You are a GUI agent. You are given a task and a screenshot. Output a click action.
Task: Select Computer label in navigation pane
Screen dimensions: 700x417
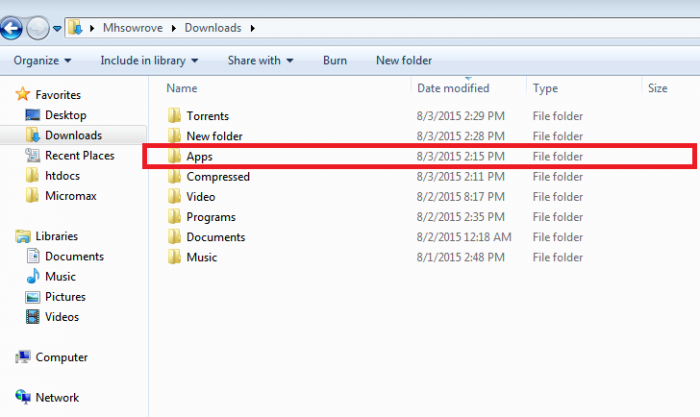62,357
